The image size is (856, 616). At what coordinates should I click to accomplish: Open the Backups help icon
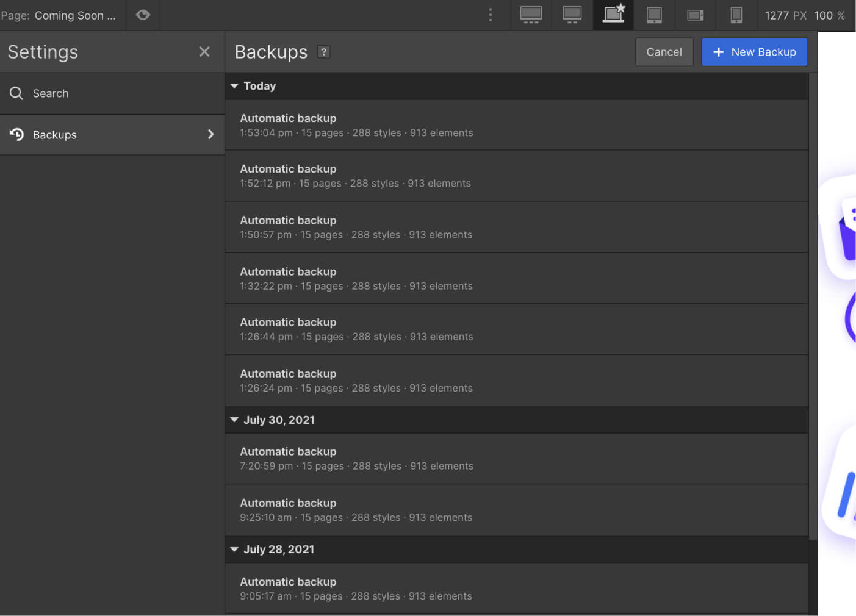pyautogui.click(x=323, y=52)
